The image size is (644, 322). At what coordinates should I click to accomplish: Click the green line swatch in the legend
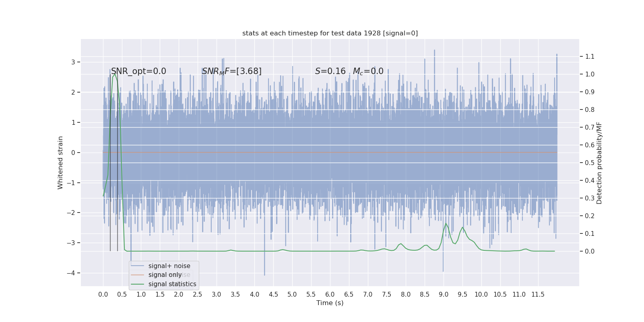tap(138, 284)
